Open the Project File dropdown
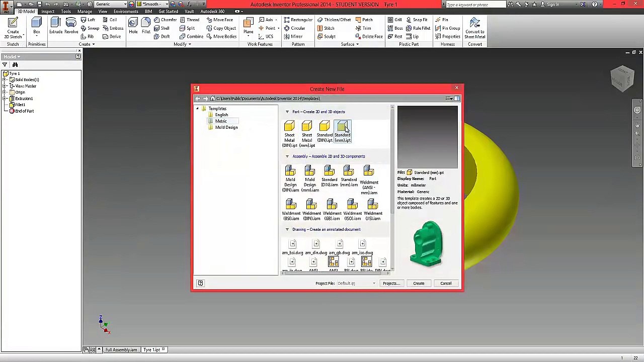 (357, 284)
